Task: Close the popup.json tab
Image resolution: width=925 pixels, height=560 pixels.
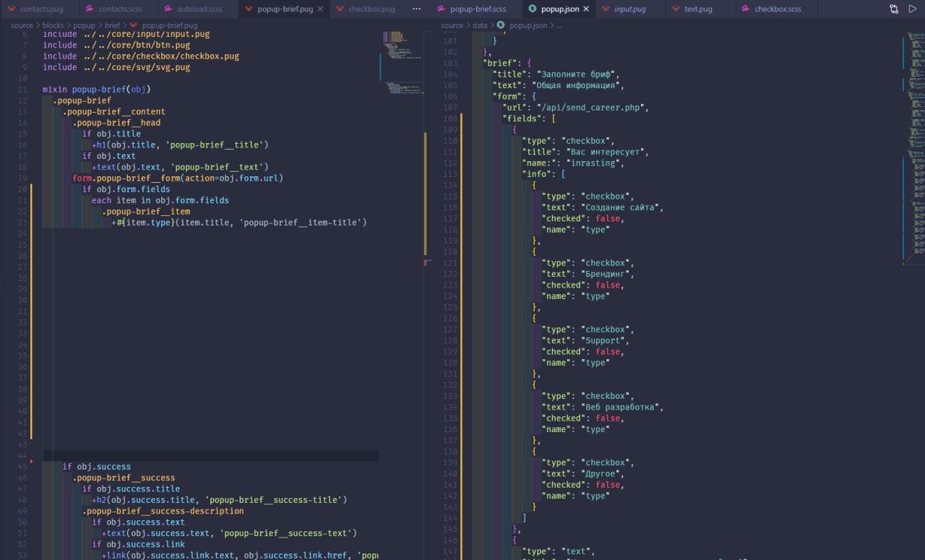Action: pyautogui.click(x=585, y=9)
